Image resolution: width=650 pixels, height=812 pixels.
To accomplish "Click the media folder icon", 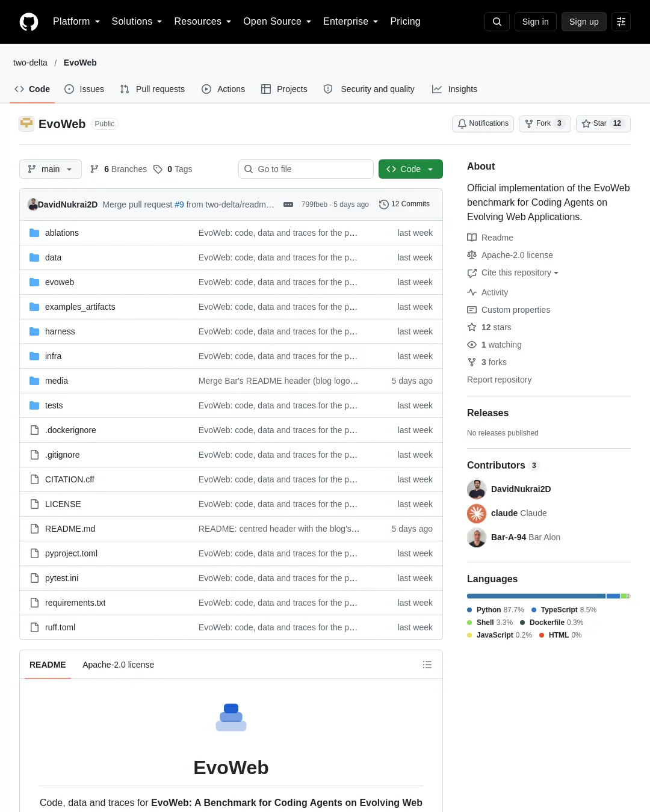I will click(34, 381).
